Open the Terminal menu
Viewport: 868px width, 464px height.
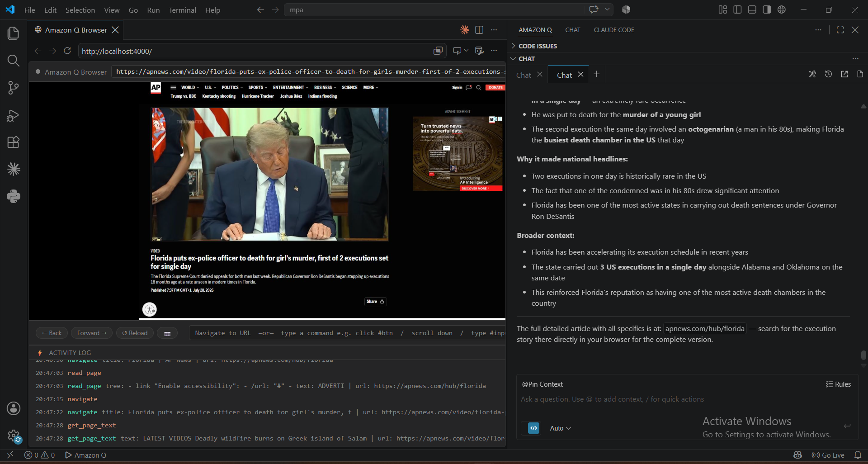pos(182,10)
